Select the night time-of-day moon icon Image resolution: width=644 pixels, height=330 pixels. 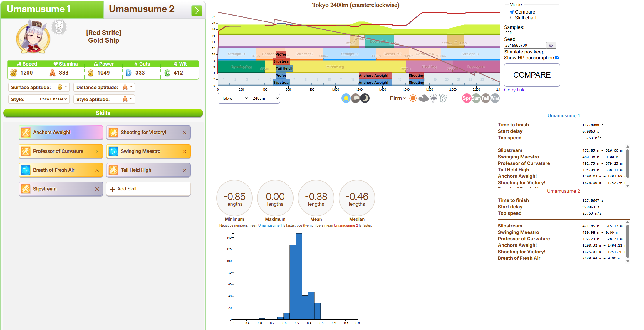[365, 98]
